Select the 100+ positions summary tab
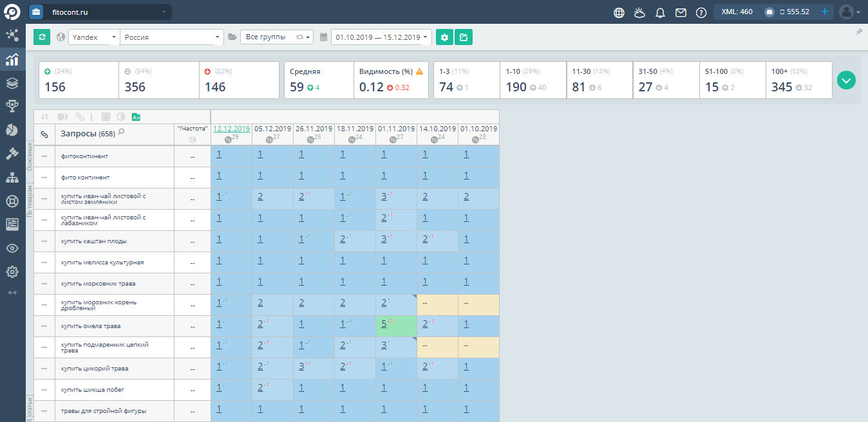The width and height of the screenshot is (868, 422). [798, 80]
